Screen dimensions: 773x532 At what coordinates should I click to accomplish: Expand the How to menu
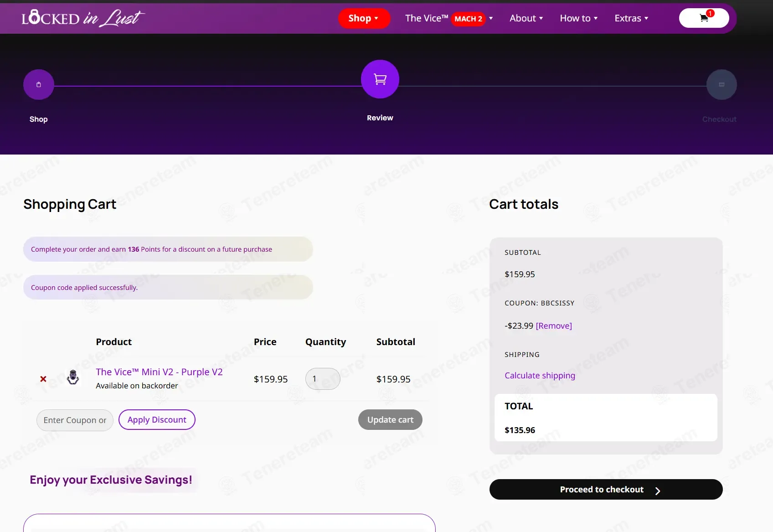[x=579, y=18]
